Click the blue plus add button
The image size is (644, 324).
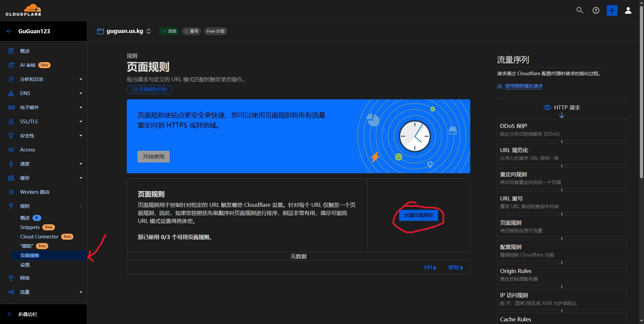[612, 10]
